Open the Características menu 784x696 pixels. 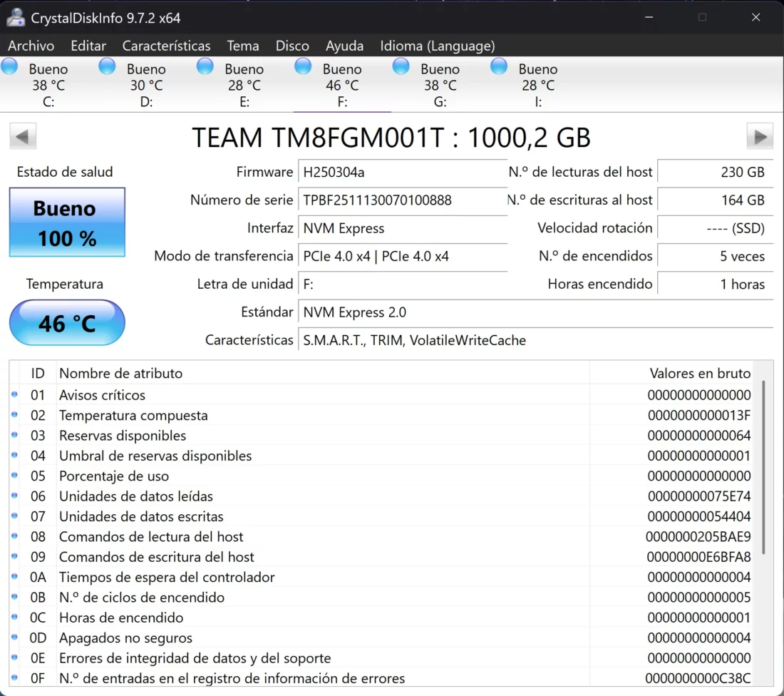167,46
